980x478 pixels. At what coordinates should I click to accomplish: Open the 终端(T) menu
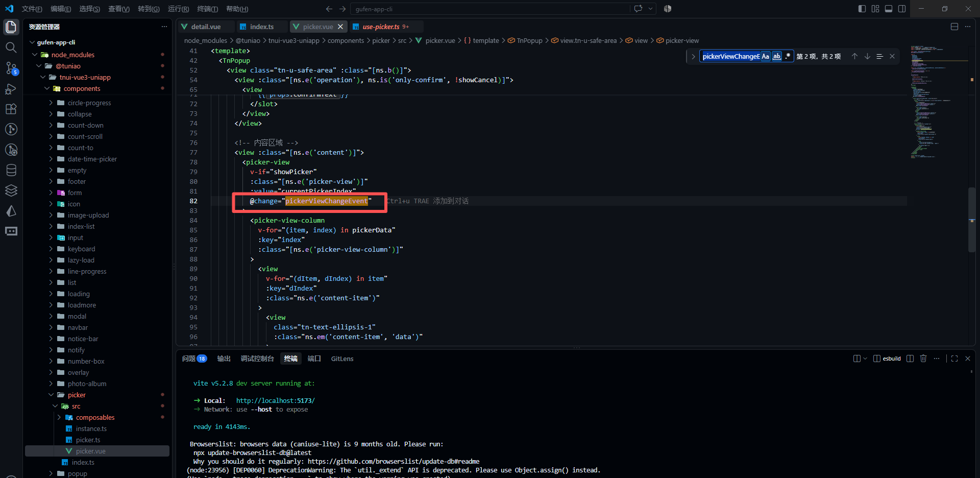[208, 9]
